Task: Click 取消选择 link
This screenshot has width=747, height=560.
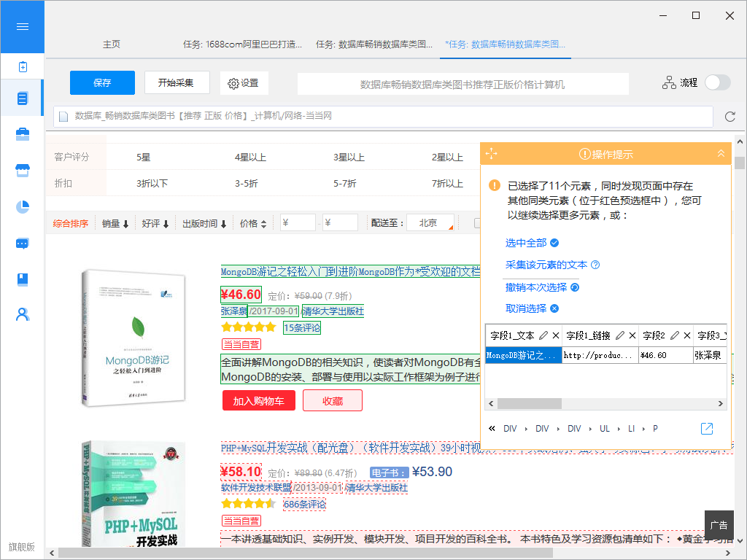Action: [526, 308]
